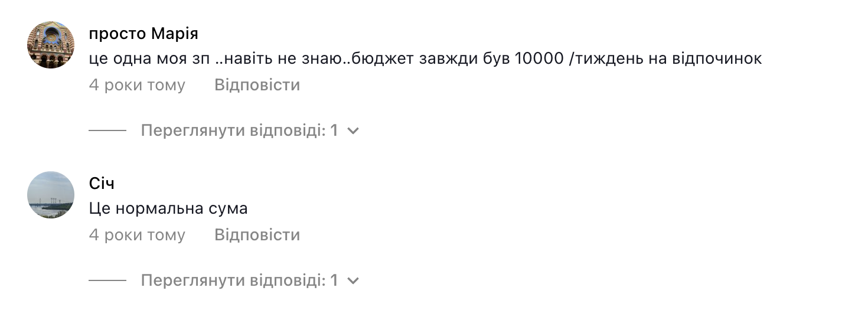Click the '10000' amount in Марія's comment

click(539, 59)
